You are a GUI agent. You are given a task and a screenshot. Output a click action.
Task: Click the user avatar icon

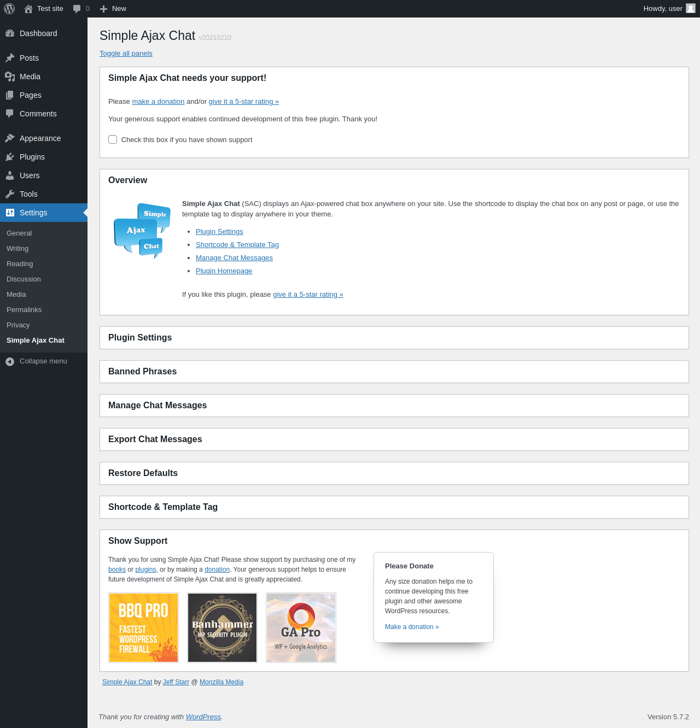[691, 8]
